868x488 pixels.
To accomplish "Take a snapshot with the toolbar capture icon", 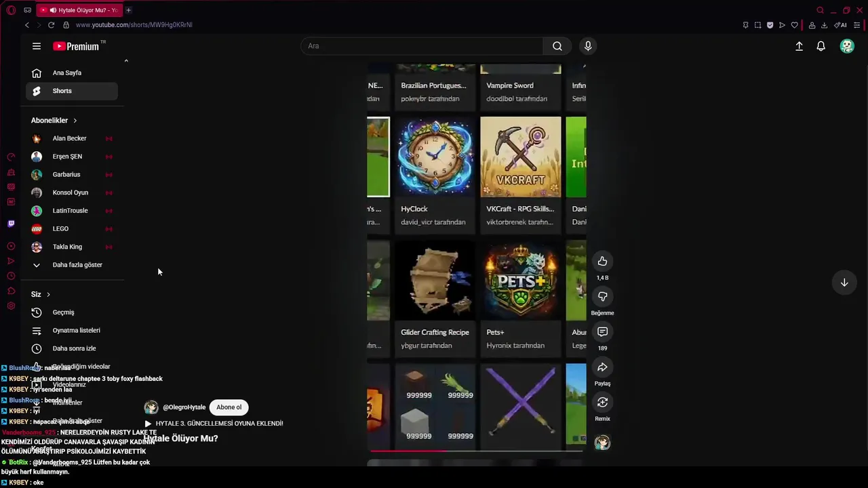I will coord(757,25).
